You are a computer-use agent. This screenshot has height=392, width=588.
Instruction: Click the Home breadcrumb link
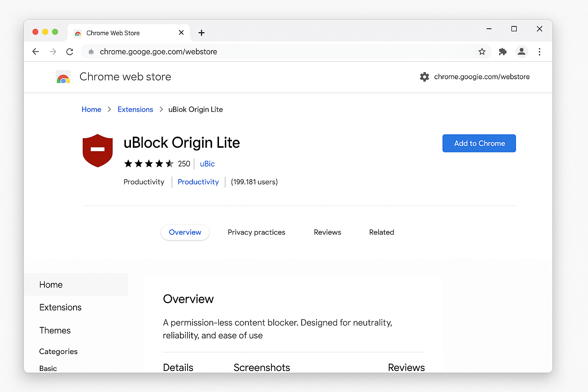tap(91, 109)
